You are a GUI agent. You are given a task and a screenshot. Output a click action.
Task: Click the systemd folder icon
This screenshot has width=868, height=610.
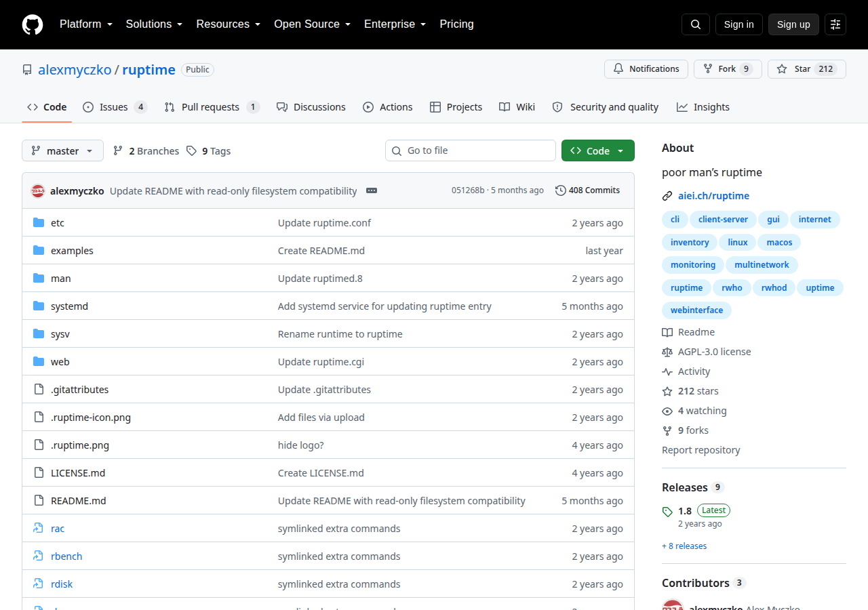coord(39,306)
